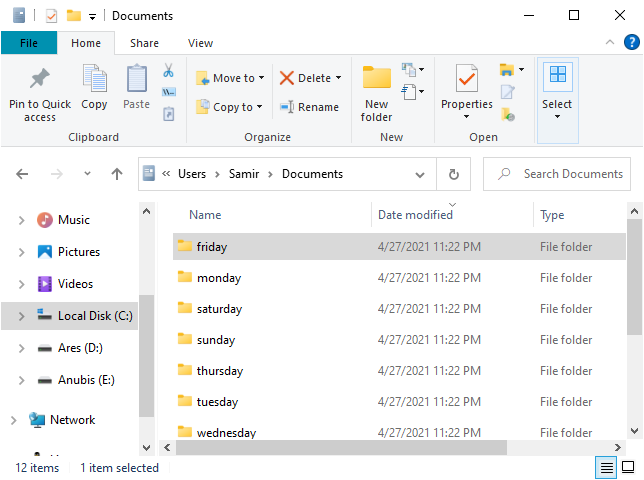Image resolution: width=644 pixels, height=480 pixels.
Task: Open the Delete dropdown arrow
Action: click(x=338, y=78)
